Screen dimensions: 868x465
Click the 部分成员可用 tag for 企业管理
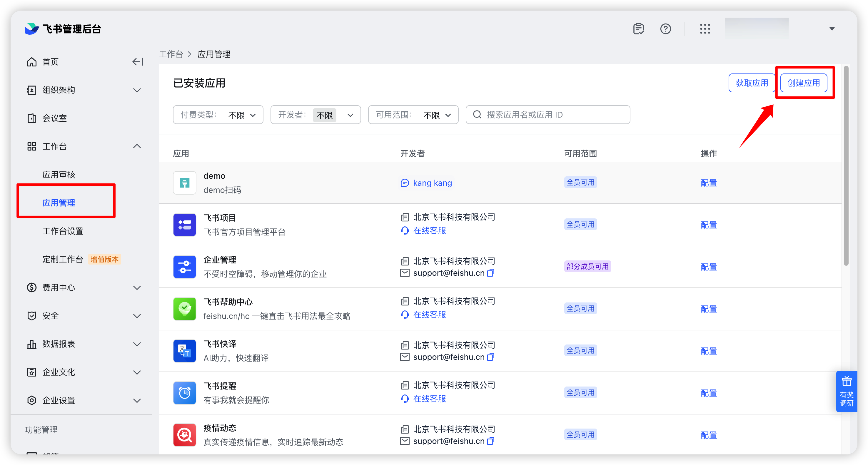(587, 267)
